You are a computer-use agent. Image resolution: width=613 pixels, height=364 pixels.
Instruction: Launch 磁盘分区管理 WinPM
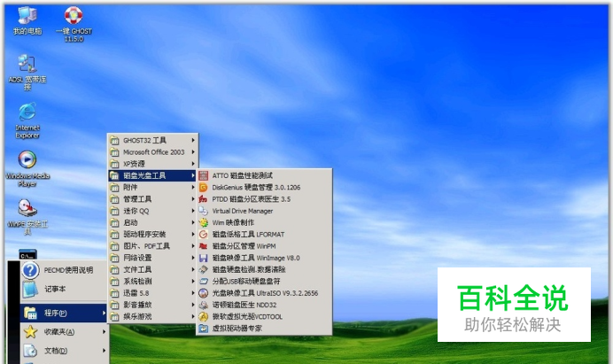click(x=264, y=246)
